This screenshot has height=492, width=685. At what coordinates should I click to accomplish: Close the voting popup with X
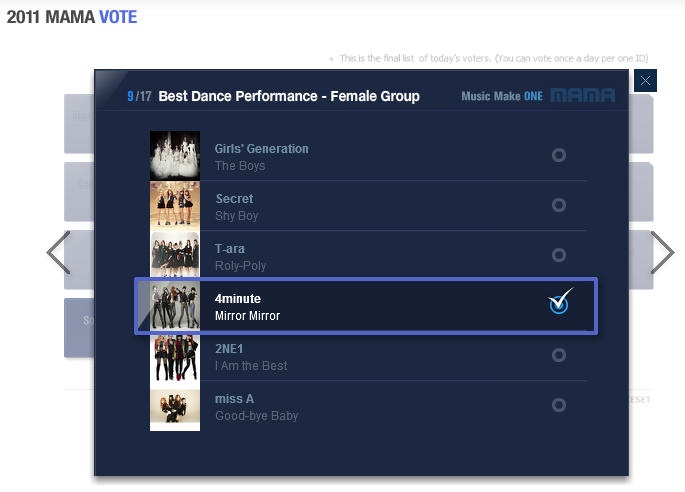[x=646, y=81]
